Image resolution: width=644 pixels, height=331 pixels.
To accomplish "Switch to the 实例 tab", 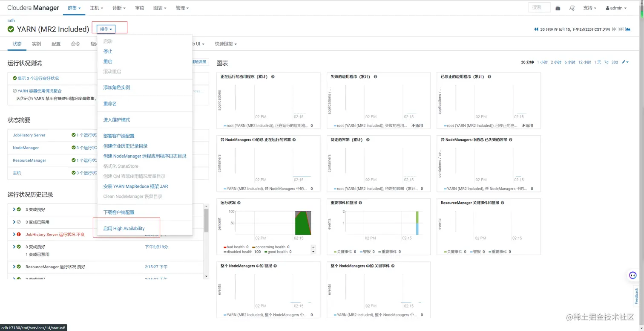I will tap(36, 44).
